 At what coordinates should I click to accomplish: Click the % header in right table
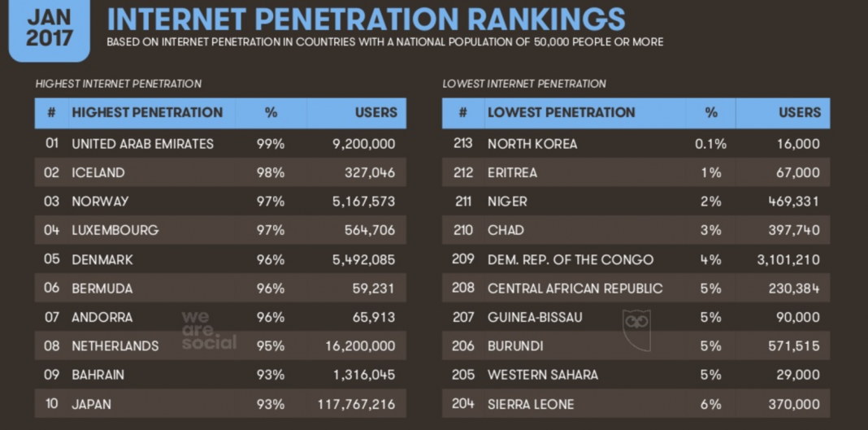point(711,112)
